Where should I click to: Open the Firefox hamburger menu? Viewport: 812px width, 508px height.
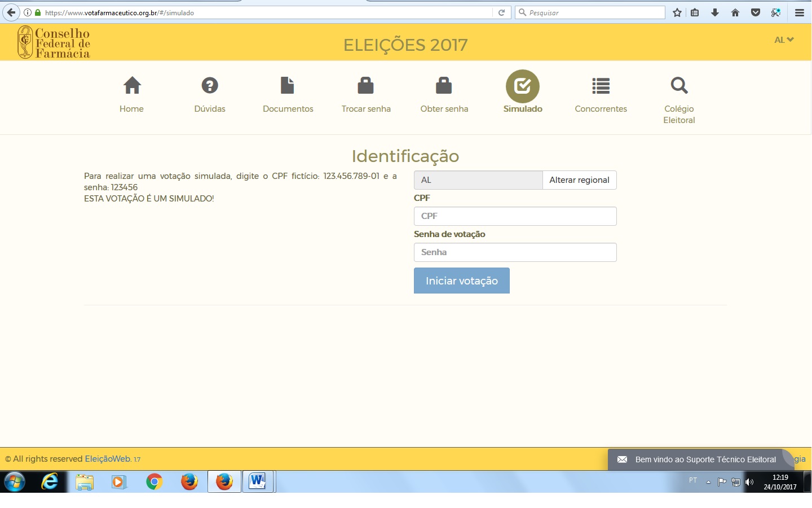(799, 12)
